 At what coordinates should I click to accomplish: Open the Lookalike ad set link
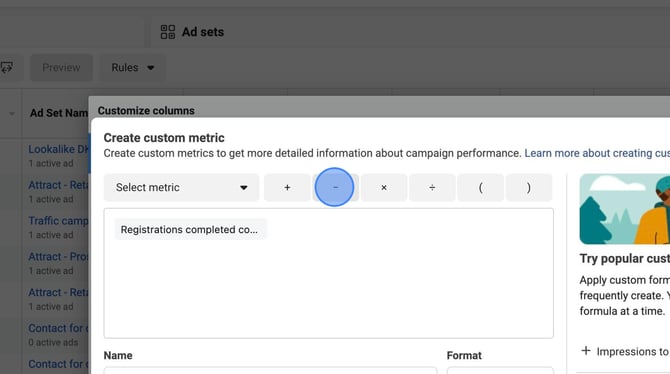point(59,149)
